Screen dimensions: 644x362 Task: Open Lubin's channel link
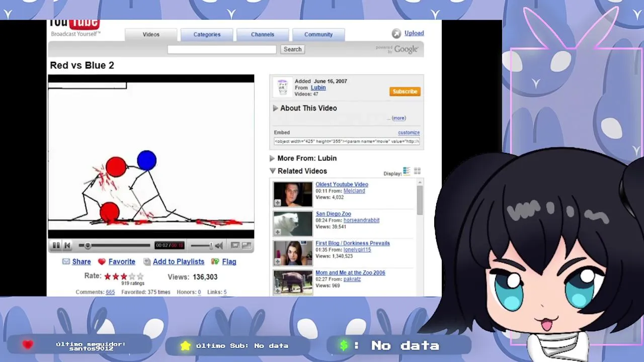(x=318, y=87)
